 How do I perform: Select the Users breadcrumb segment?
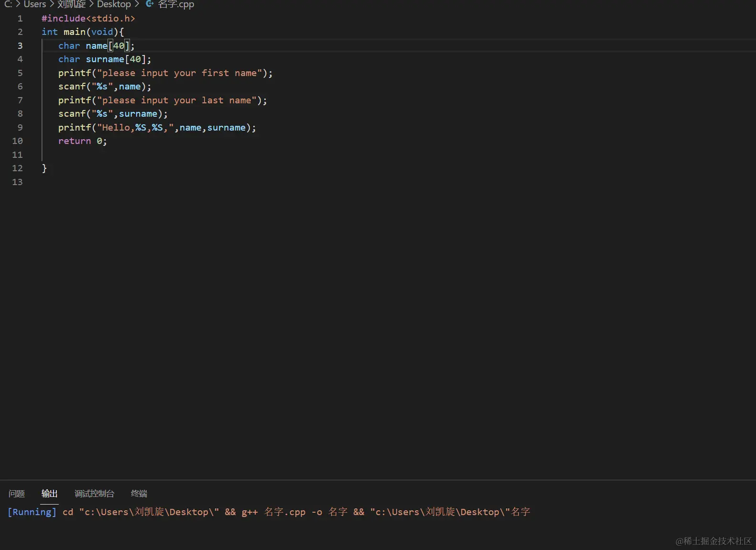click(35, 4)
